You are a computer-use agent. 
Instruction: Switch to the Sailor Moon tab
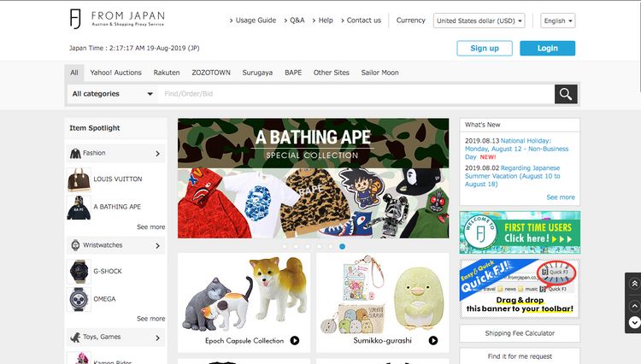click(379, 73)
